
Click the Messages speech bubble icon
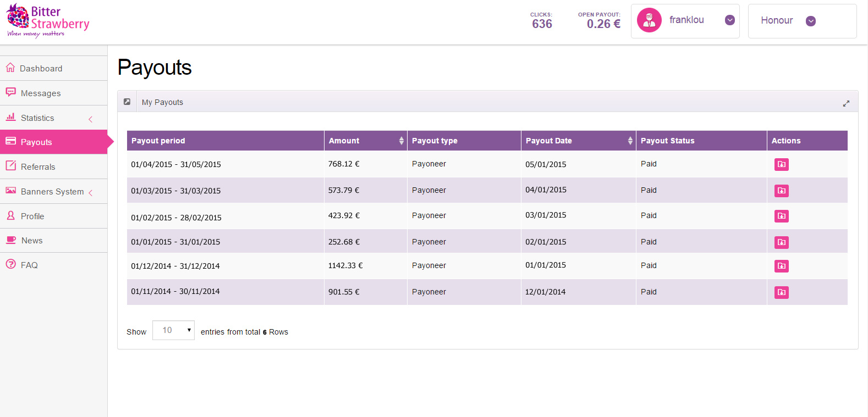point(11,92)
